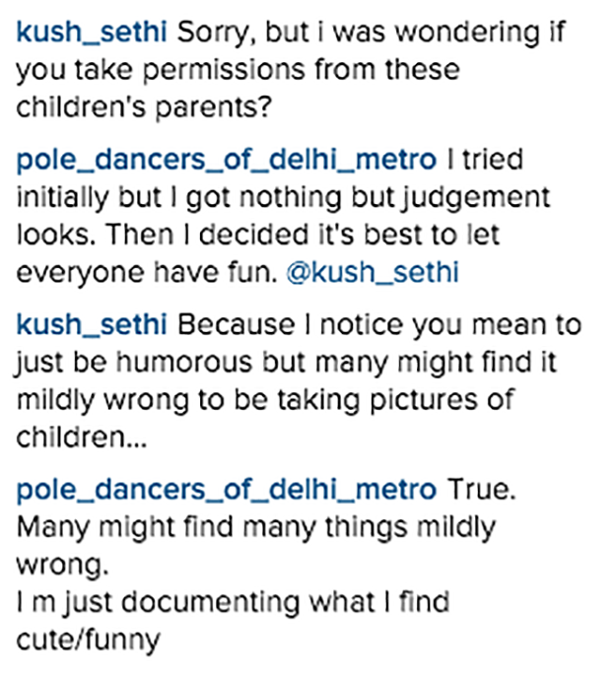Click "just be humorous but many might" line
Viewport: 616px width, 679px height.
(286, 363)
